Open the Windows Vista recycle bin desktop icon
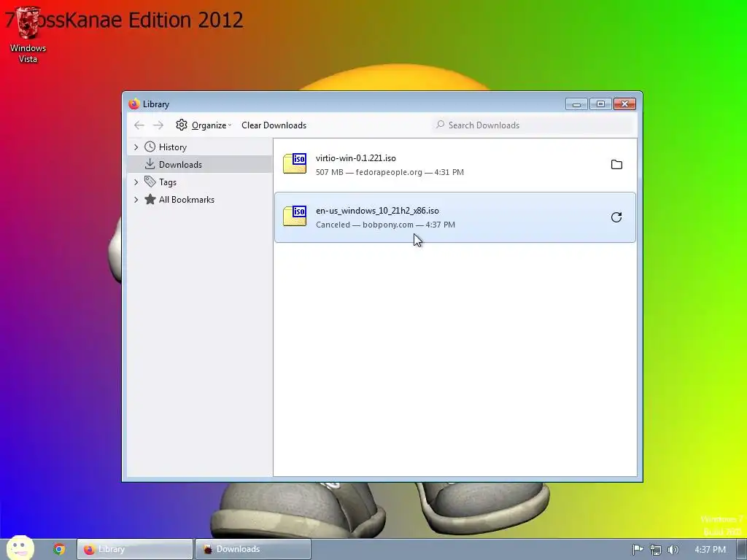 (28, 34)
